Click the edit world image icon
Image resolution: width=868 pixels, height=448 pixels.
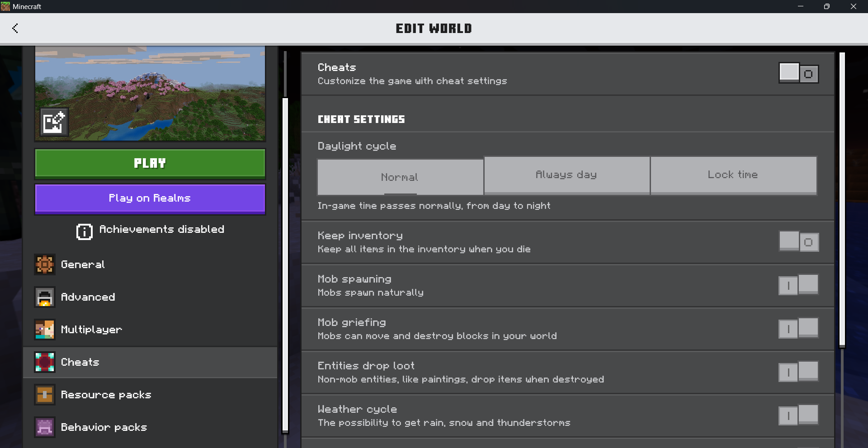point(54,122)
